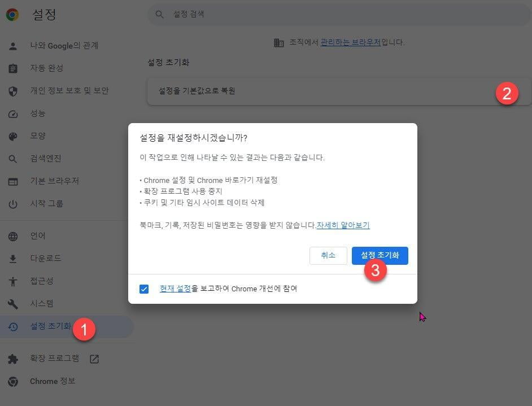Click the 설정 초기화 section heading
The width and height of the screenshot is (532, 406).
click(x=168, y=63)
